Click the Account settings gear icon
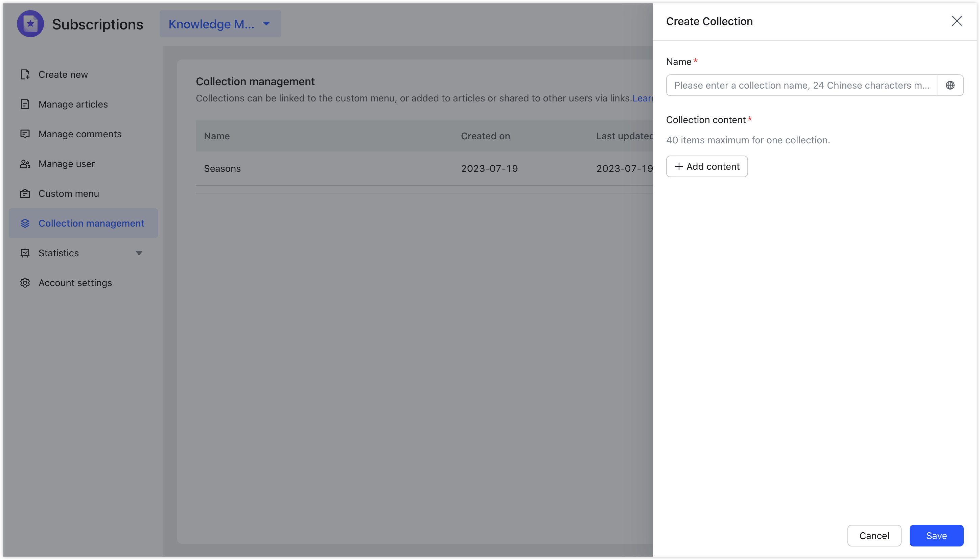 click(25, 283)
